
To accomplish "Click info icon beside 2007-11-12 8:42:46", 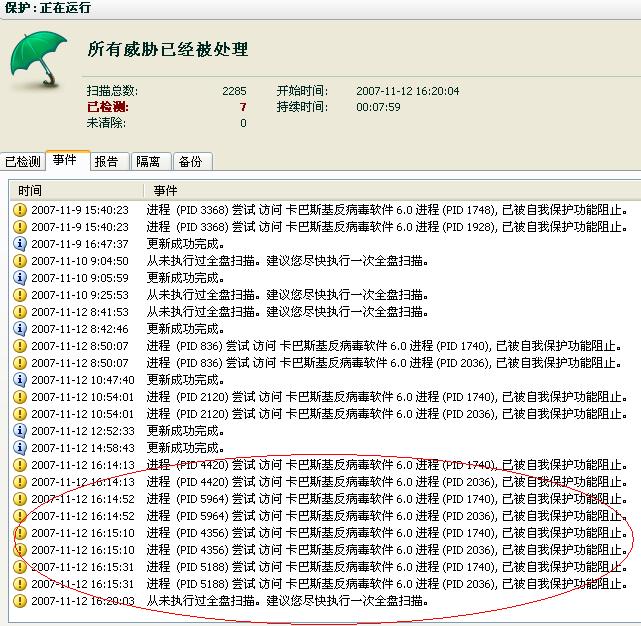I will (x=20, y=329).
